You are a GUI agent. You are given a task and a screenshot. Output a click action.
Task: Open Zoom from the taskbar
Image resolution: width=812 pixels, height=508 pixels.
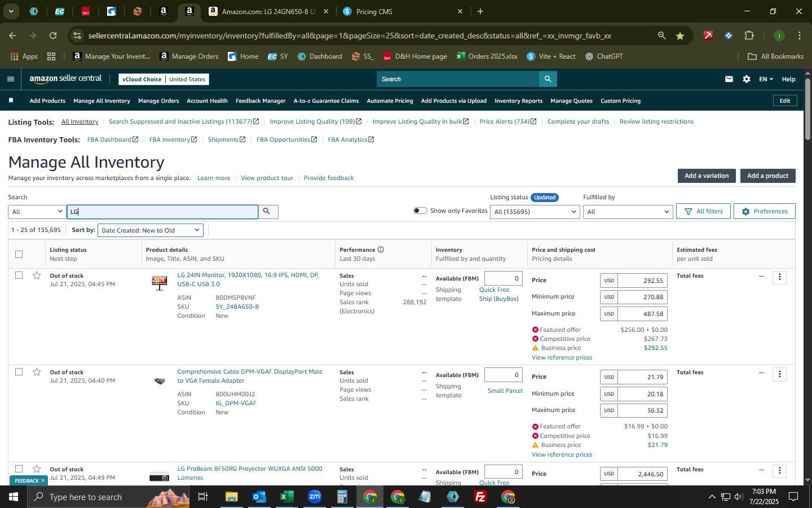[x=314, y=497]
